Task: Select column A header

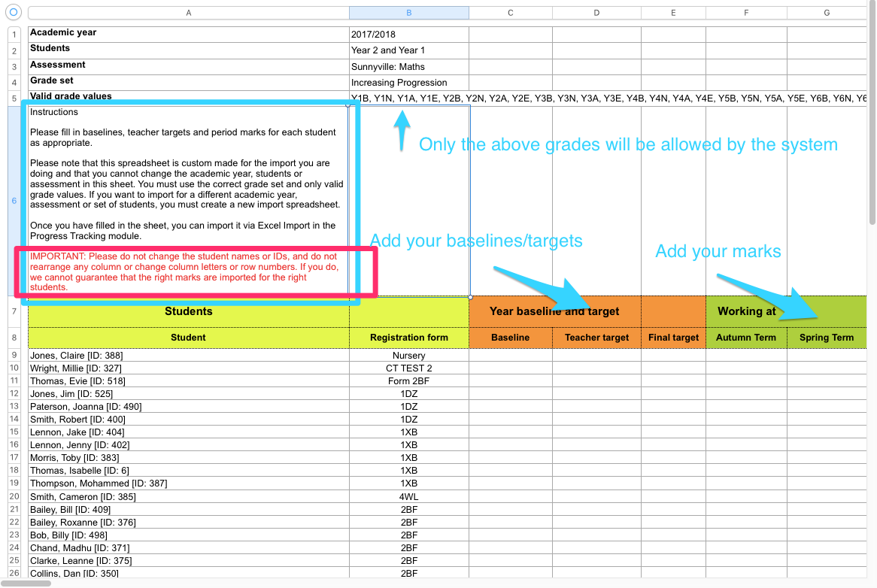Action: [x=188, y=13]
